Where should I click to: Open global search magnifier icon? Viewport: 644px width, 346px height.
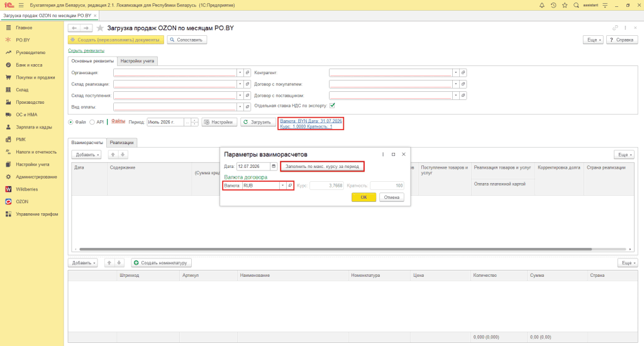[576, 5]
